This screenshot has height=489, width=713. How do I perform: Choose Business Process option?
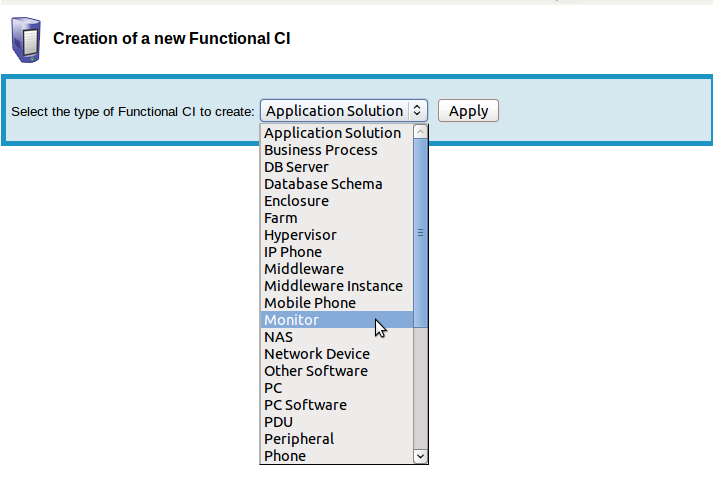tap(320, 150)
